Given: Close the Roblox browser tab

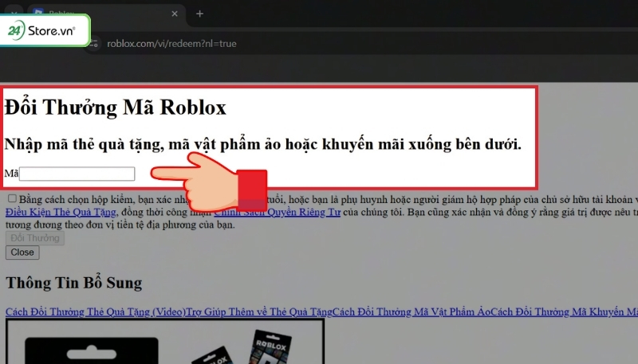Looking at the screenshot, I should click(174, 14).
